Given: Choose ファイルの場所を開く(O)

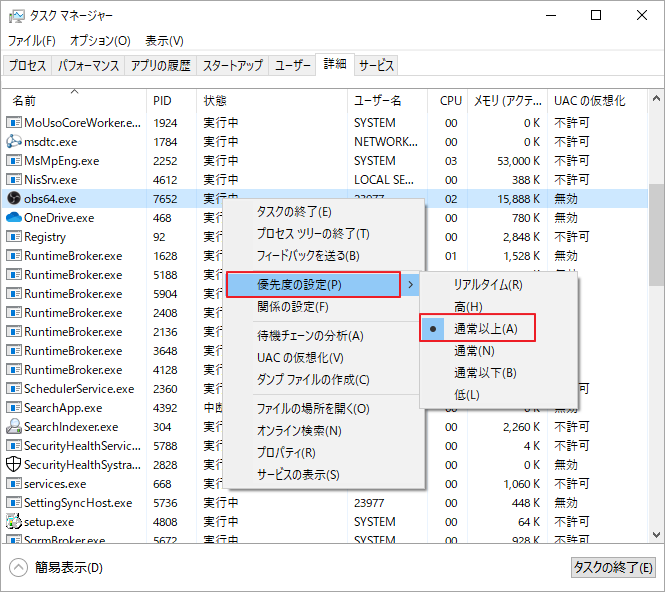Looking at the screenshot, I should tap(324, 408).
